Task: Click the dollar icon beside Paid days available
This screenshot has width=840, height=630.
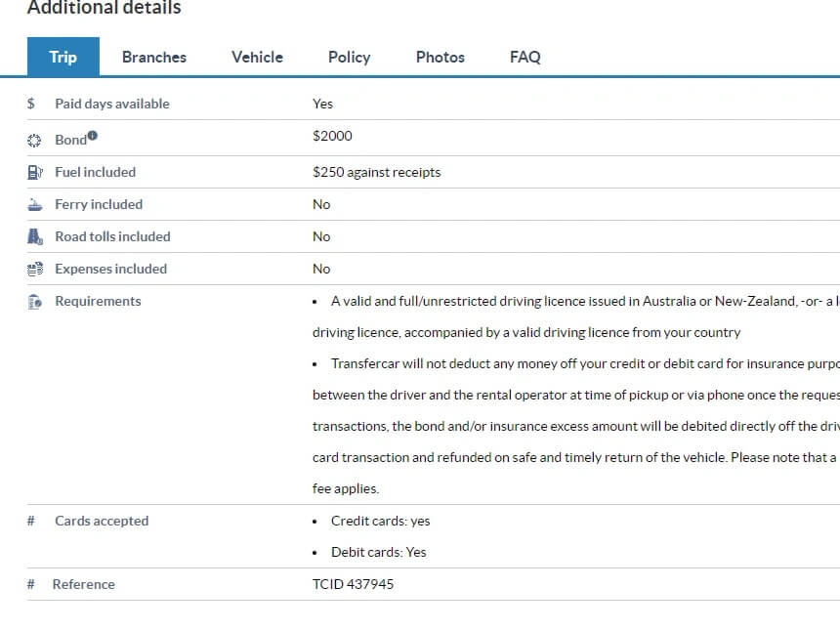Action: 31,104
